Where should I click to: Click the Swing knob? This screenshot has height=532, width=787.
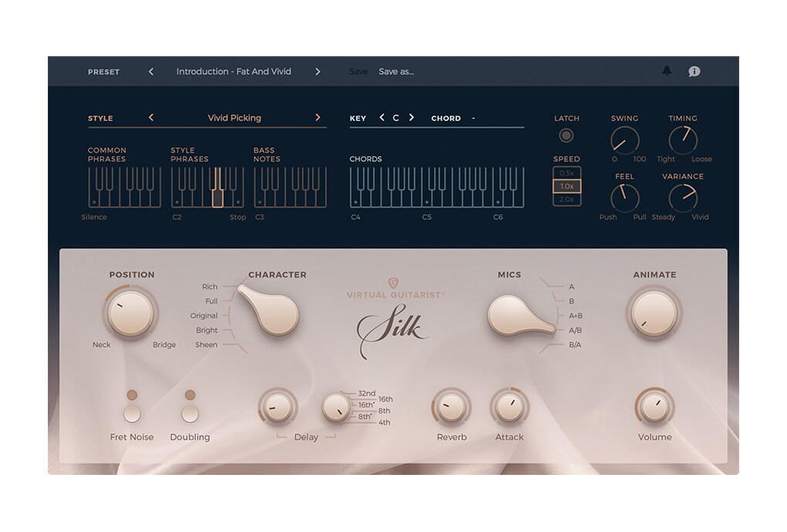click(x=624, y=140)
